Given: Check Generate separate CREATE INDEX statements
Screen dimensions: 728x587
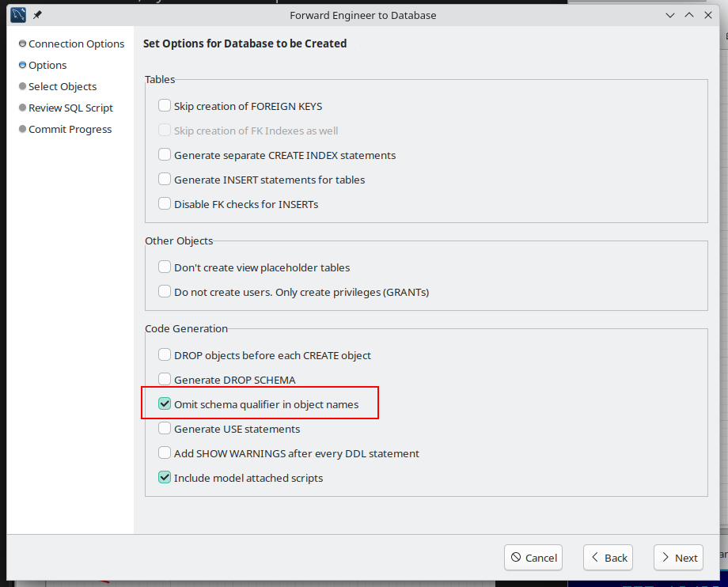Looking at the screenshot, I should coord(165,155).
